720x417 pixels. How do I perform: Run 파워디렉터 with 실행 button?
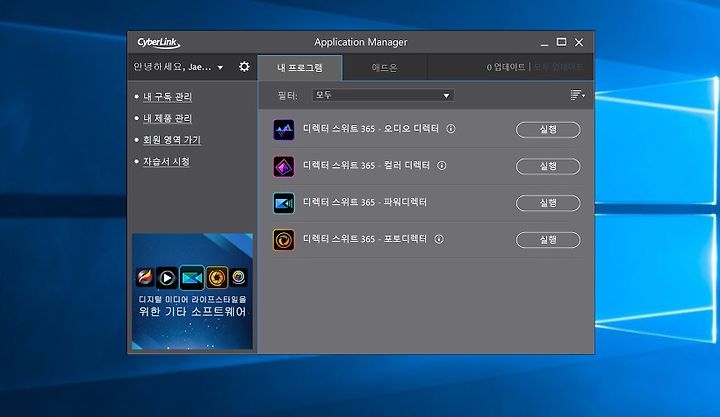(x=548, y=203)
